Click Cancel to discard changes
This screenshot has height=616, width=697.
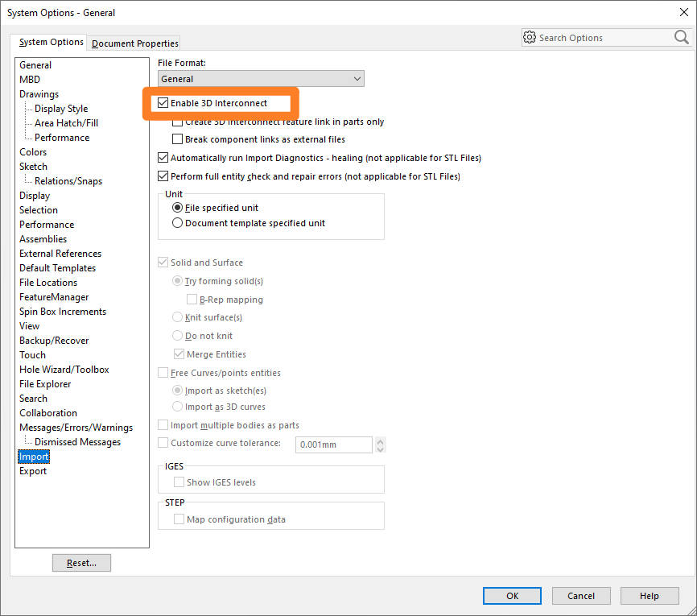(x=580, y=596)
